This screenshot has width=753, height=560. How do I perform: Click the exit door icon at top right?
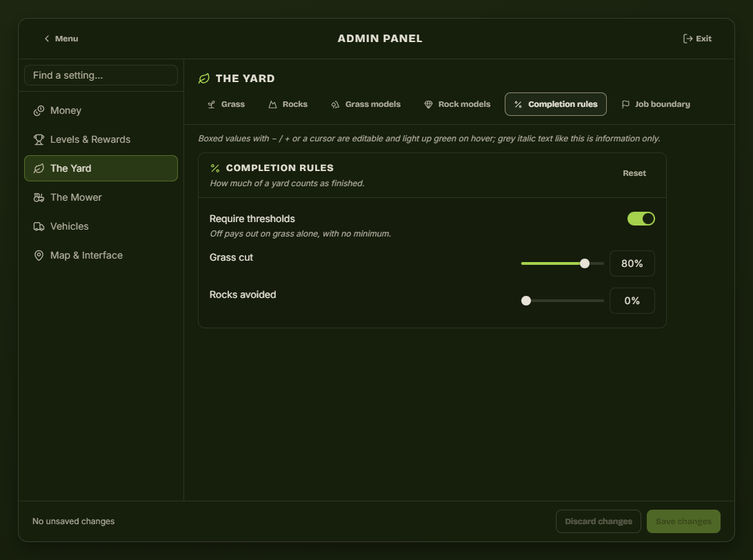pos(687,39)
